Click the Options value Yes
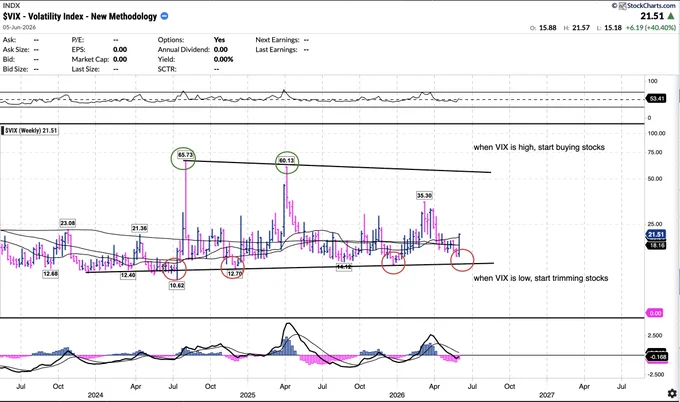680x402 pixels. point(219,39)
